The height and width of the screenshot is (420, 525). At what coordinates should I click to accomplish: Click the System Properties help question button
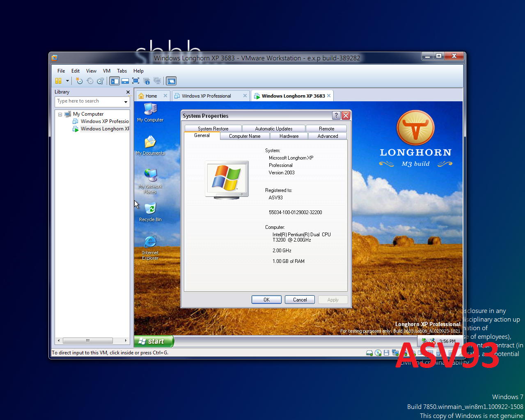336,115
